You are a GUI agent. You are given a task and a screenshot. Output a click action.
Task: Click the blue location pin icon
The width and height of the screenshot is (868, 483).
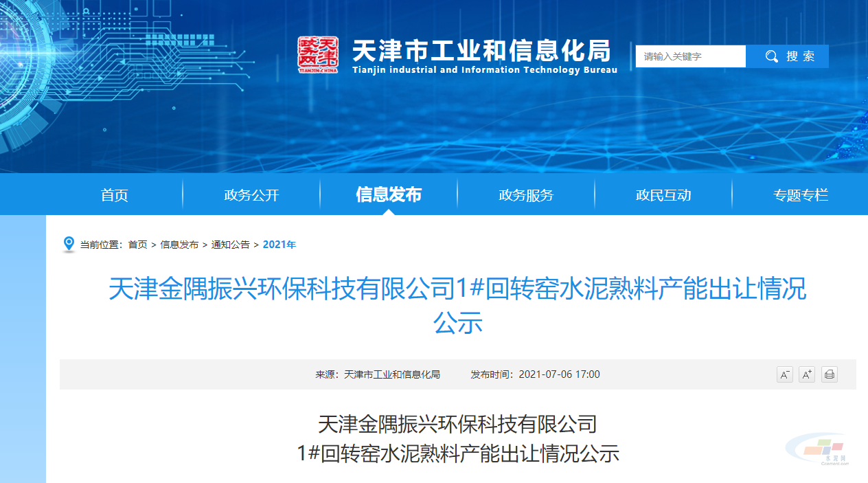pyautogui.click(x=69, y=245)
